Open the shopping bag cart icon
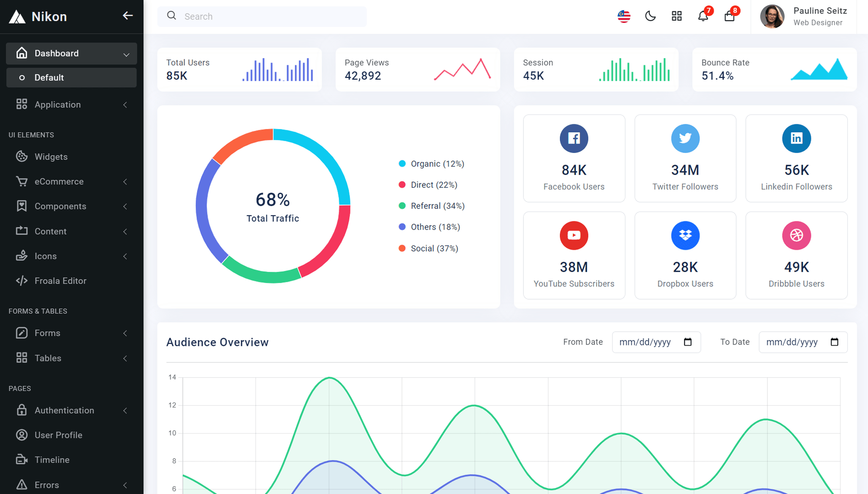 coord(729,16)
